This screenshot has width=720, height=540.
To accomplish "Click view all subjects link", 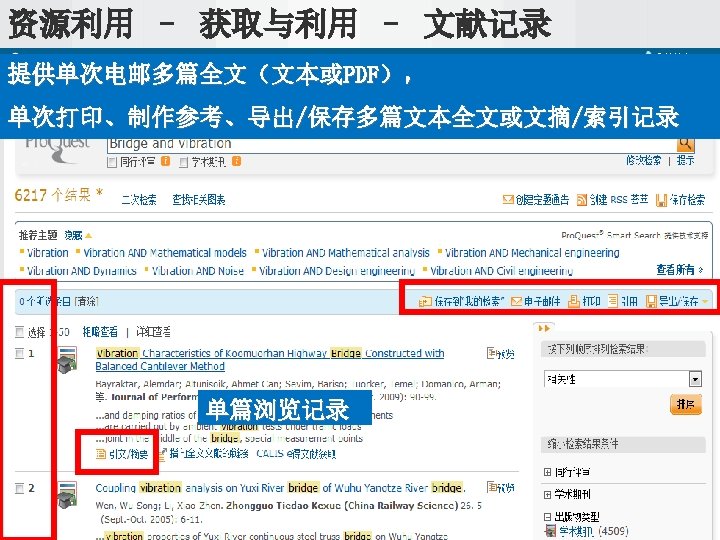I will tap(680, 270).
